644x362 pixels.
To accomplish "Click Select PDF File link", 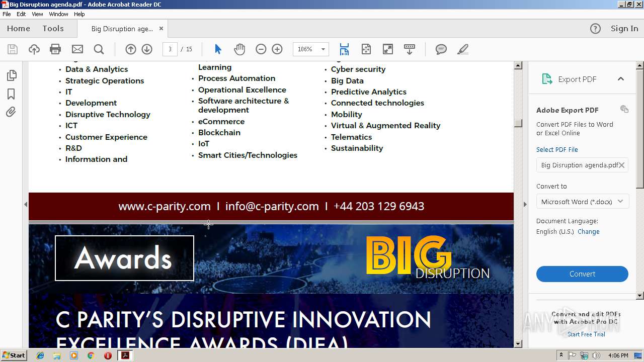I will [x=557, y=149].
